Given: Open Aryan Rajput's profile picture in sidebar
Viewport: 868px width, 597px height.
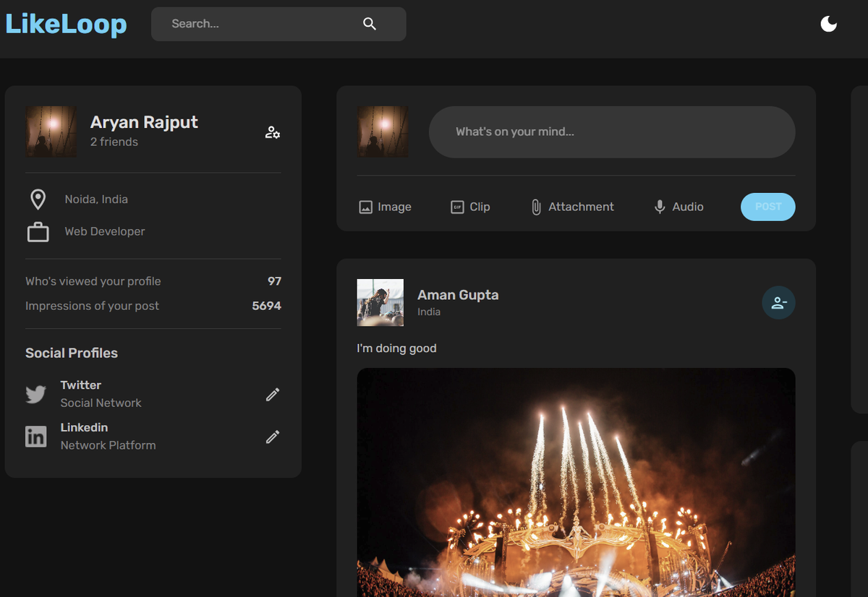Looking at the screenshot, I should [51, 132].
